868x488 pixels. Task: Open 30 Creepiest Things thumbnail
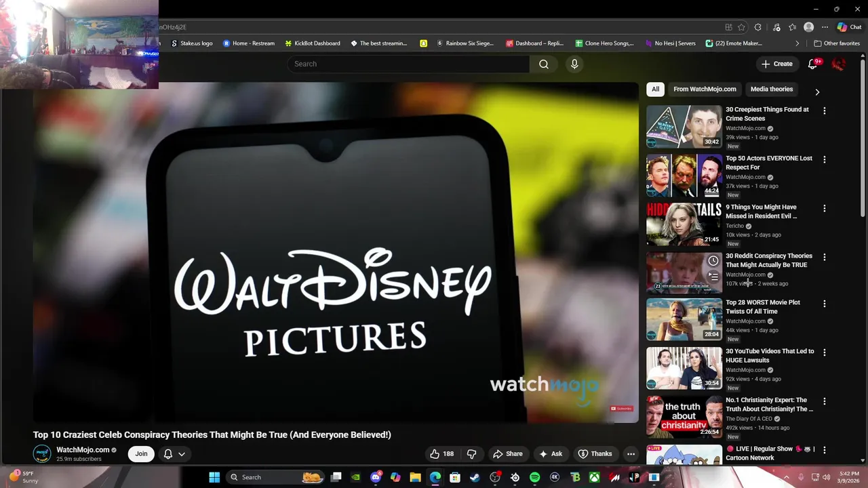click(684, 126)
